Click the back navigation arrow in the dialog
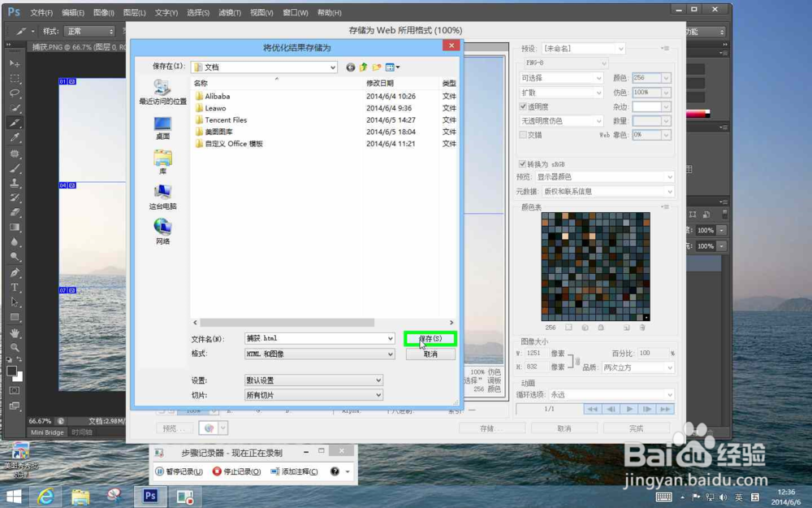 point(351,67)
